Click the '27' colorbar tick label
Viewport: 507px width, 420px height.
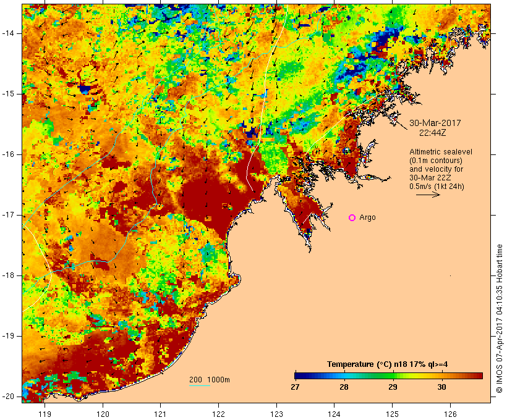tap(295, 387)
